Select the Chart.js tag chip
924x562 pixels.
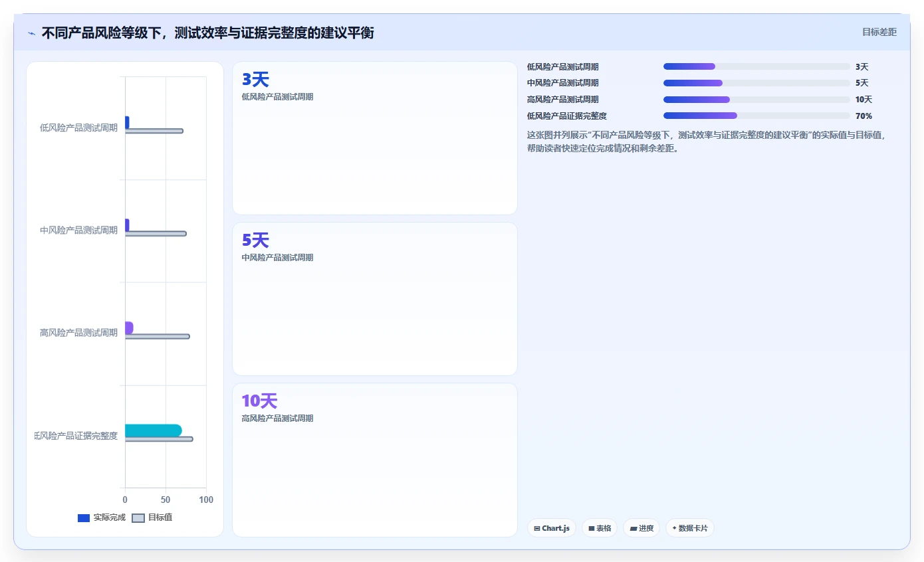pyautogui.click(x=552, y=528)
